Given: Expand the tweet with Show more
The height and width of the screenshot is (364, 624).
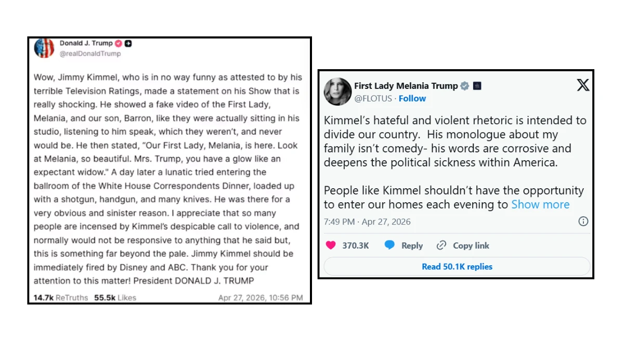Looking at the screenshot, I should 540,204.
